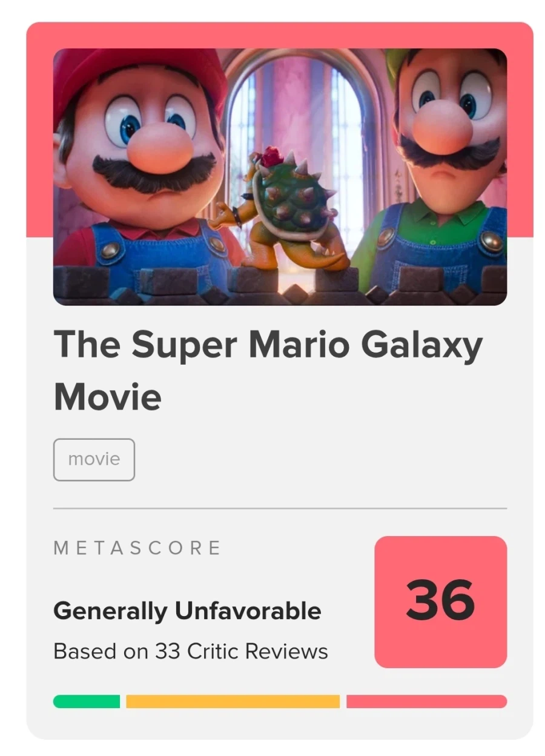Select the "movie" category tag

94,459
